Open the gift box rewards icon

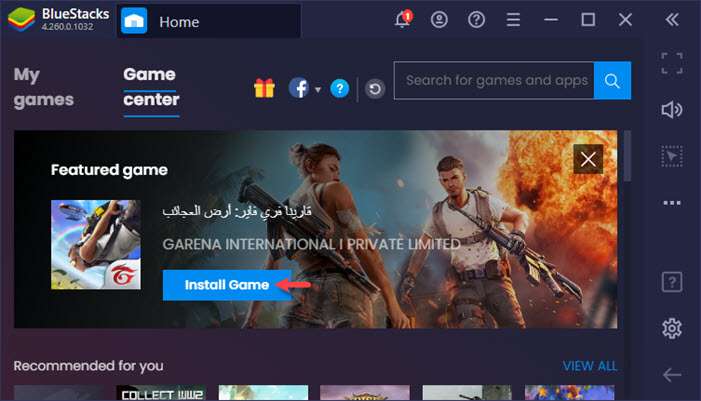[264, 88]
